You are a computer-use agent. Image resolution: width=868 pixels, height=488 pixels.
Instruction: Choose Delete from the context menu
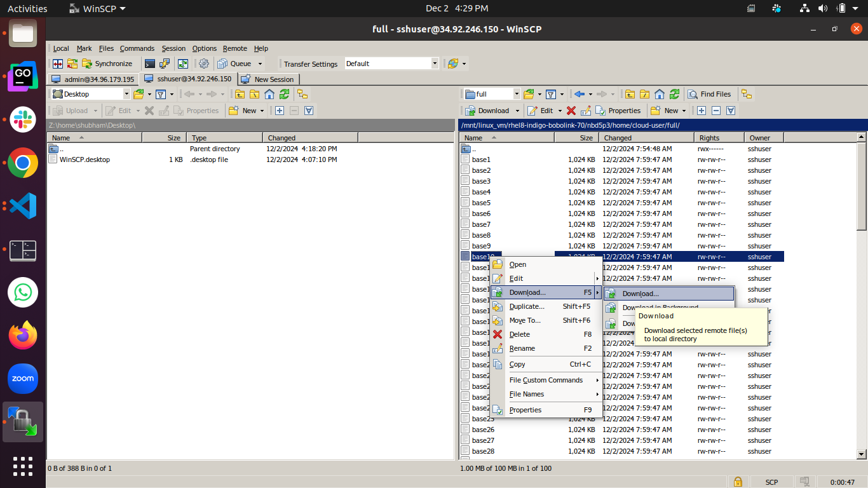coord(519,334)
